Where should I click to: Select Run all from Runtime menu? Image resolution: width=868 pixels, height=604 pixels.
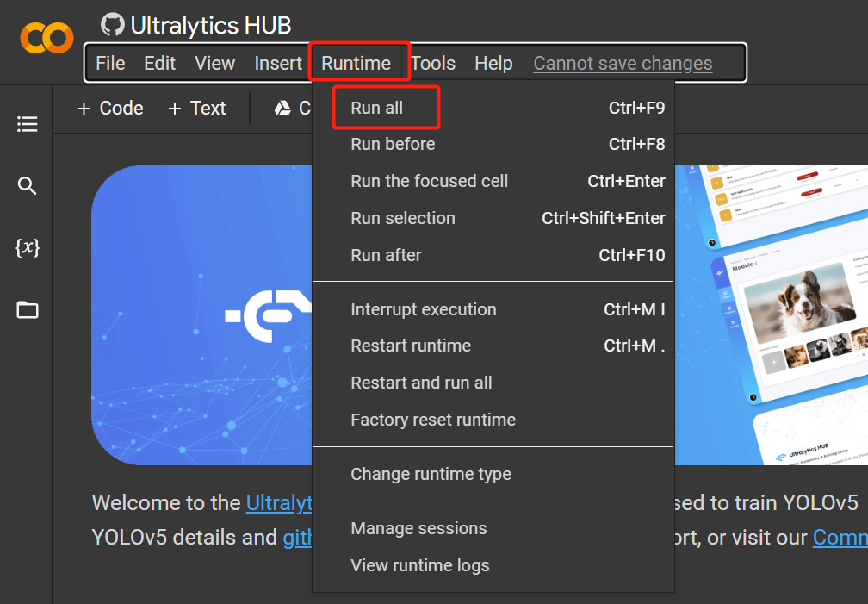point(493,108)
